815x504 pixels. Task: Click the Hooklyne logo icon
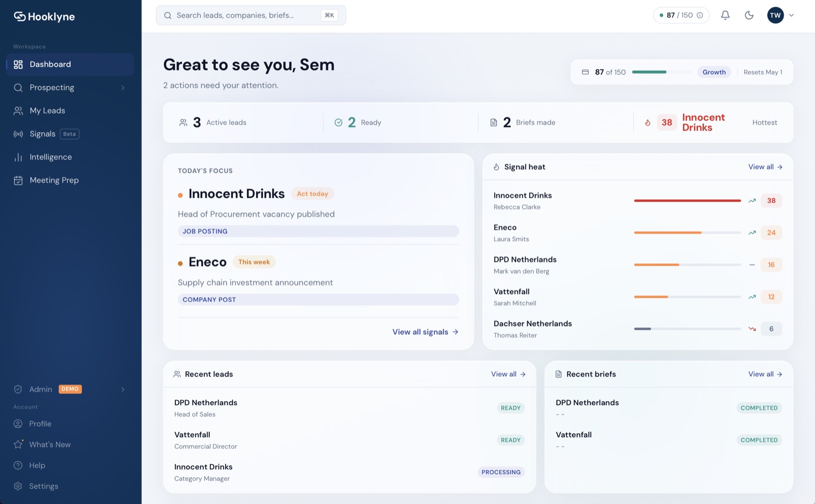pyautogui.click(x=19, y=16)
